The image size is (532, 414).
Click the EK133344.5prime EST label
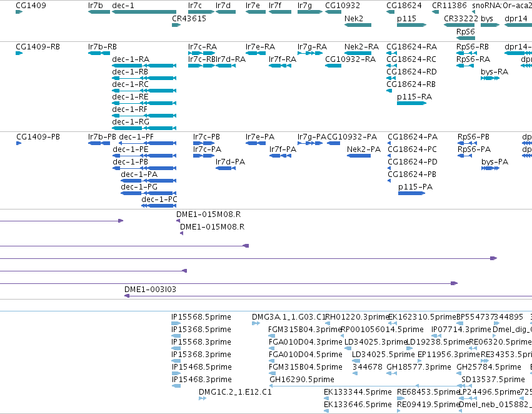pos(358,392)
